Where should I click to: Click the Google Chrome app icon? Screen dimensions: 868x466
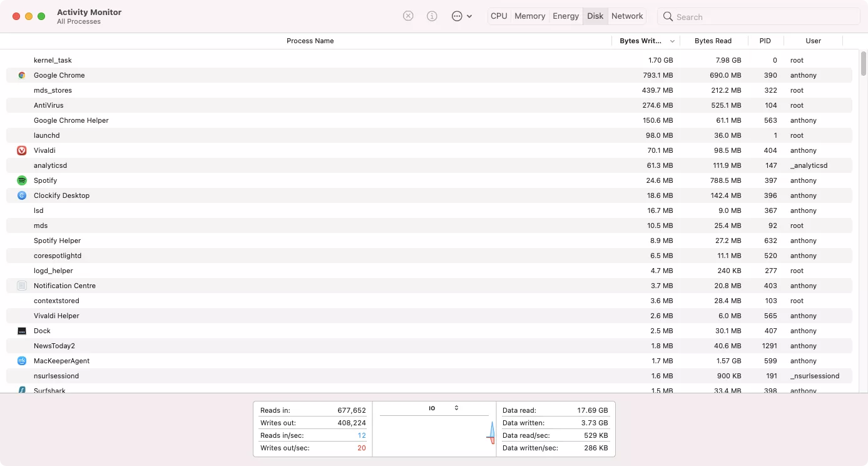pos(22,75)
